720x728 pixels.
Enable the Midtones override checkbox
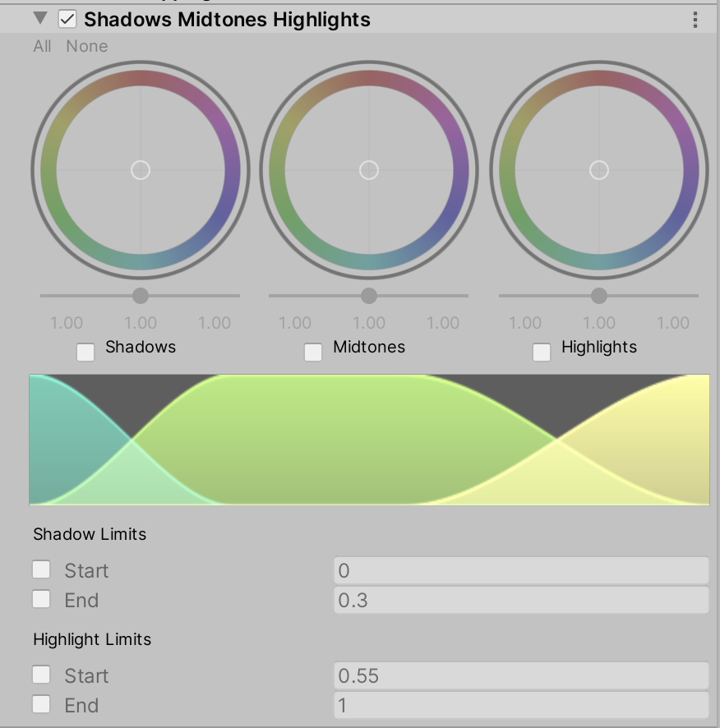(313, 352)
